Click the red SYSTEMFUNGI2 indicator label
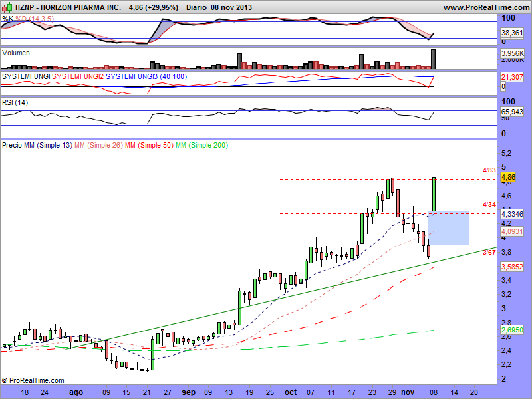This screenshot has height=399, width=532. click(x=78, y=76)
